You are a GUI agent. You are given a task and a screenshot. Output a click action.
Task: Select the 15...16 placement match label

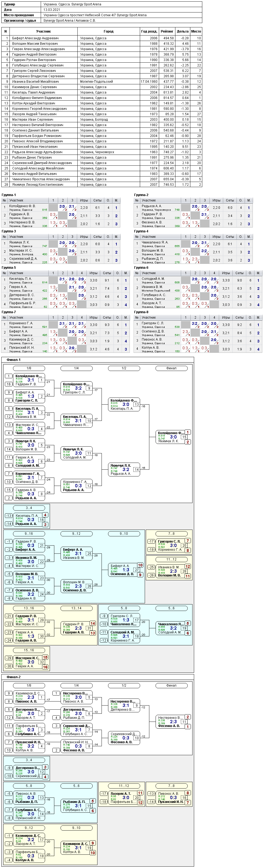click(29, 650)
